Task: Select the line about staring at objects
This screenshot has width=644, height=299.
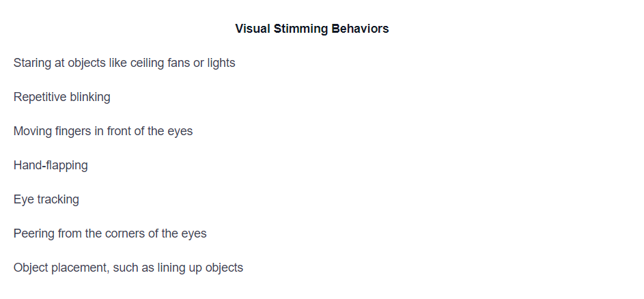Action: [x=124, y=63]
